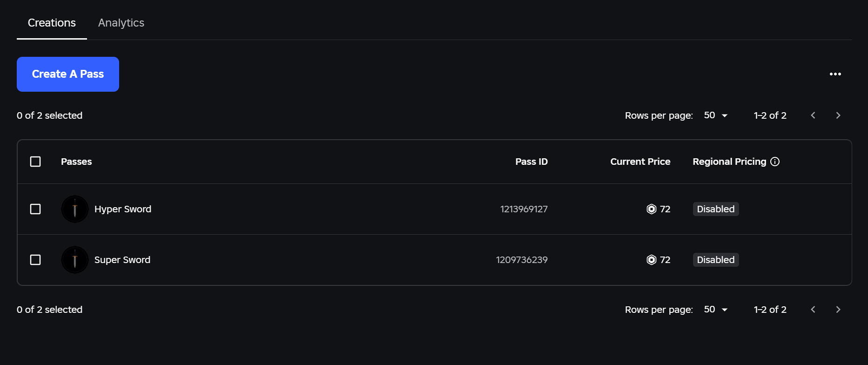Click the Hyper Sword thumbnail image
This screenshot has height=365, width=868.
click(x=75, y=209)
